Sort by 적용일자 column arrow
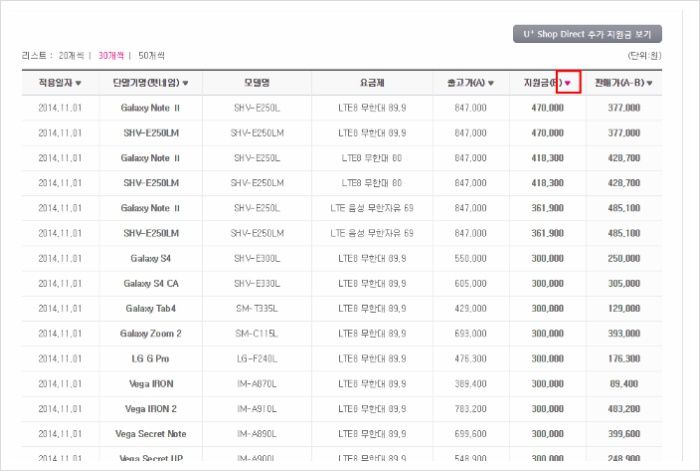This screenshot has width=700, height=471. point(79,83)
